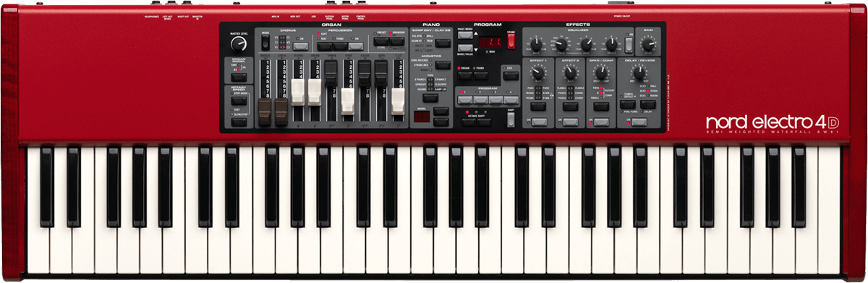
Task: Toggle the Equalizer On button
Action: [629, 45]
